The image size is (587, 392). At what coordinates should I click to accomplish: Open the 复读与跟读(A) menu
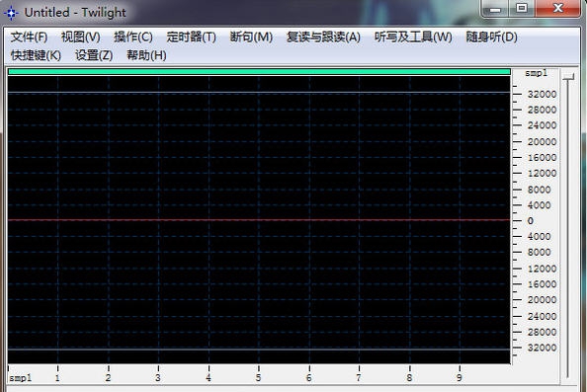point(323,38)
